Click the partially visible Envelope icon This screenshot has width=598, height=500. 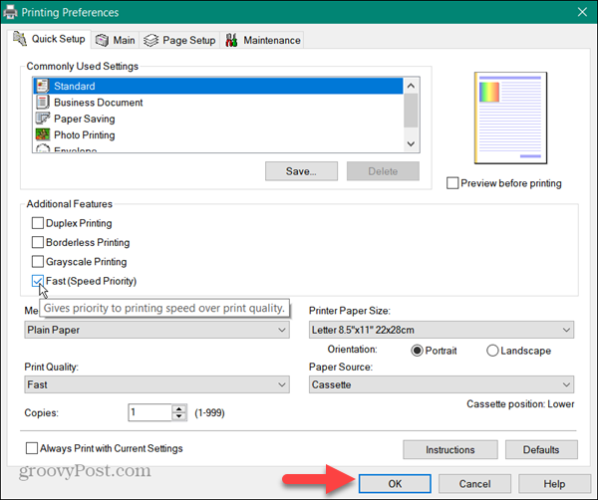43,149
